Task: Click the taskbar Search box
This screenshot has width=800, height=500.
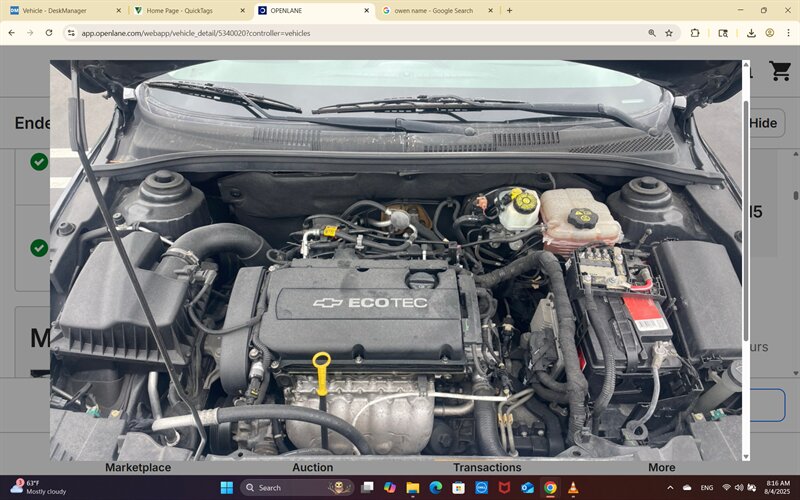Action: (297, 488)
